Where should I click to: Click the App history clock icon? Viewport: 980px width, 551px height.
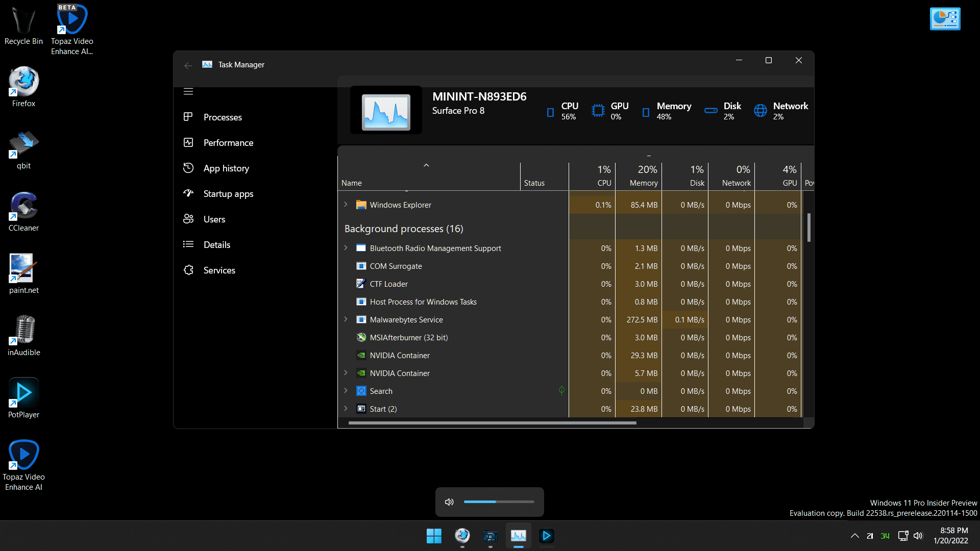(x=188, y=168)
